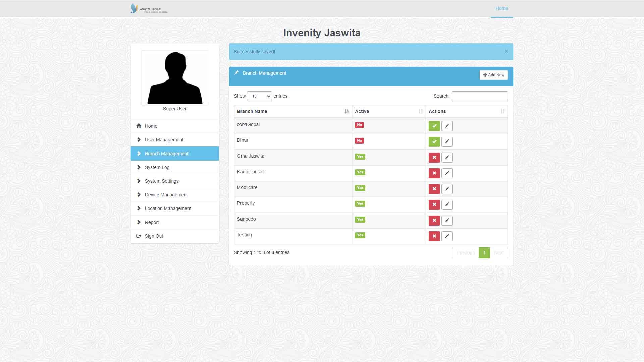644x362 pixels.
Task: Go to Device Management menu item
Action: (x=166, y=195)
